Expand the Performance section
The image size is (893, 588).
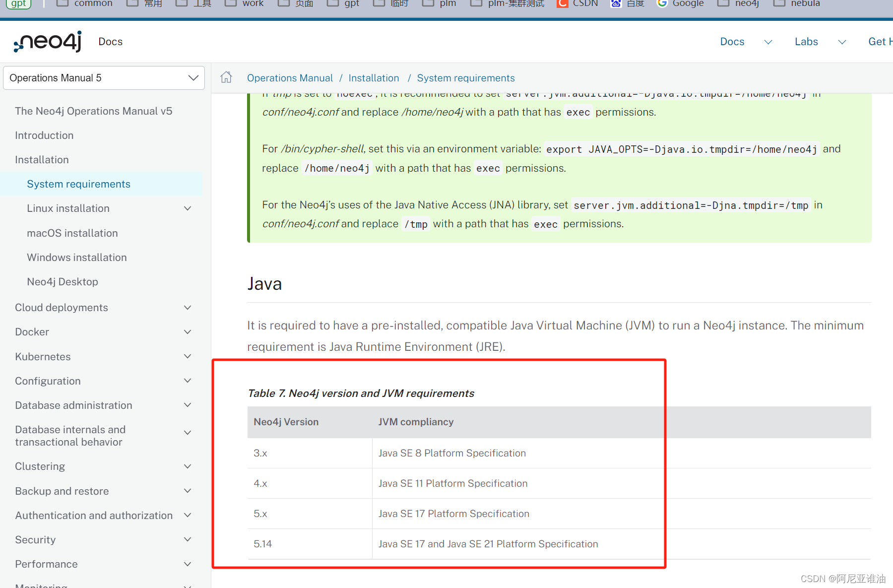[188, 564]
